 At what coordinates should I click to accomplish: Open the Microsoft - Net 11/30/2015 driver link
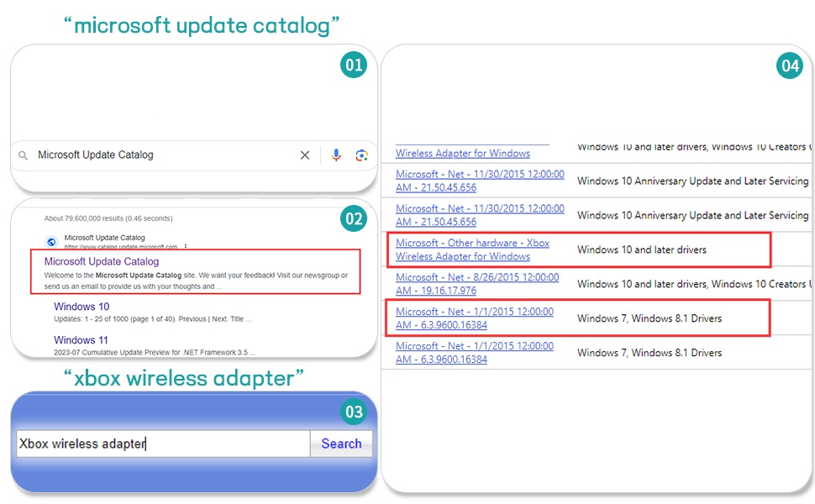point(479,180)
